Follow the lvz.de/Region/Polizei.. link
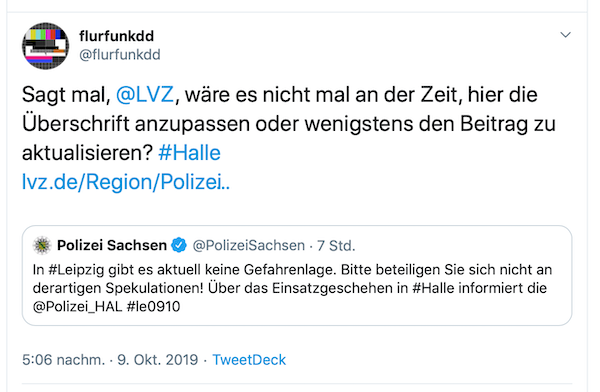Viewport: 600px width, 392px height. tap(126, 182)
